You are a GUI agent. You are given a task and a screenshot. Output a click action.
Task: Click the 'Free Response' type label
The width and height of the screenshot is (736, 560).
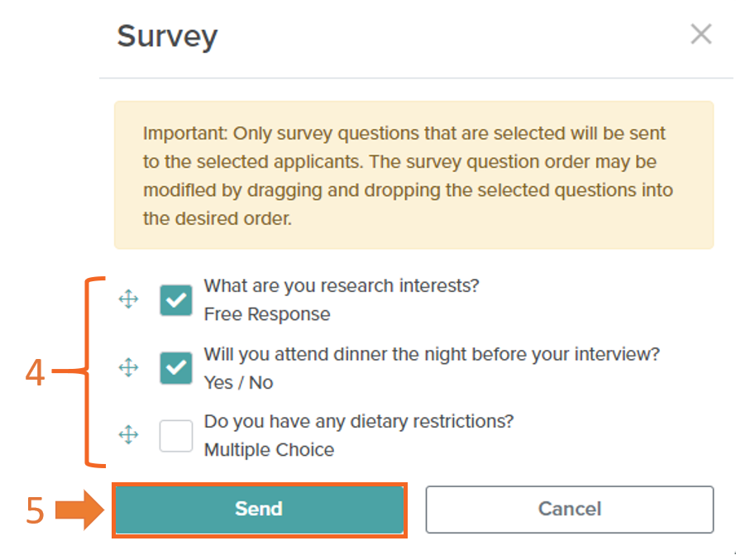pos(267,314)
